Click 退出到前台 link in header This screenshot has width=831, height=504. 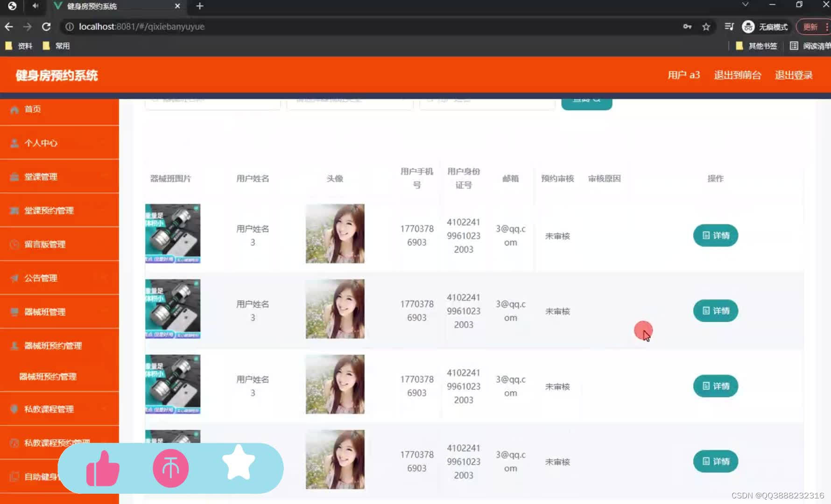(x=738, y=75)
